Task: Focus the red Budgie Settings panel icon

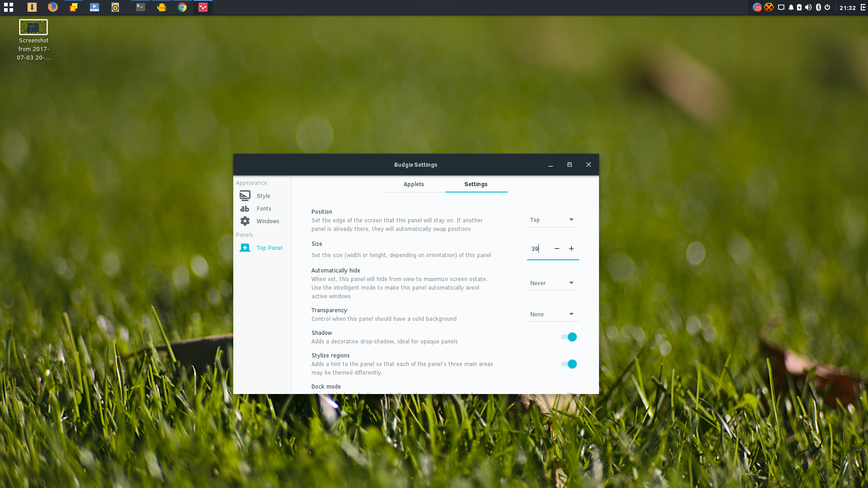Action: [x=203, y=7]
